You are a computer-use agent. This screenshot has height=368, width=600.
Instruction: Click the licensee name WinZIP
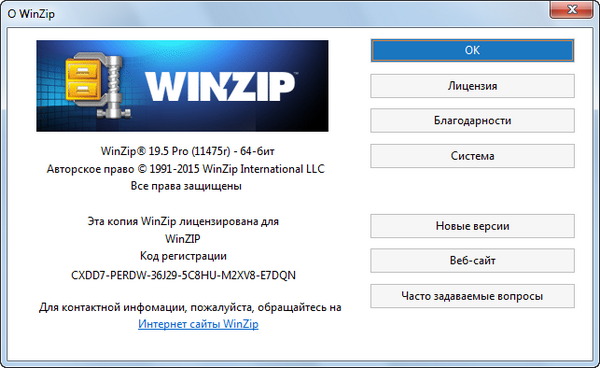point(183,239)
